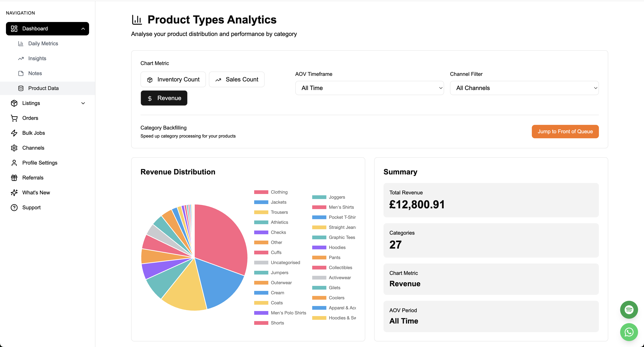Toggle the Clothing legend color swatch
Screen dimensions: 644x347
(261, 192)
